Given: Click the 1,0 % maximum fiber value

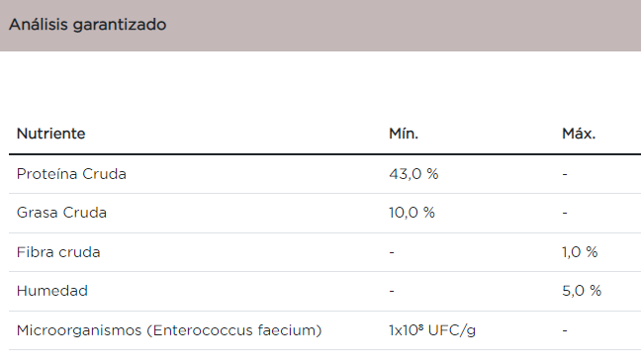Looking at the screenshot, I should point(580,252).
